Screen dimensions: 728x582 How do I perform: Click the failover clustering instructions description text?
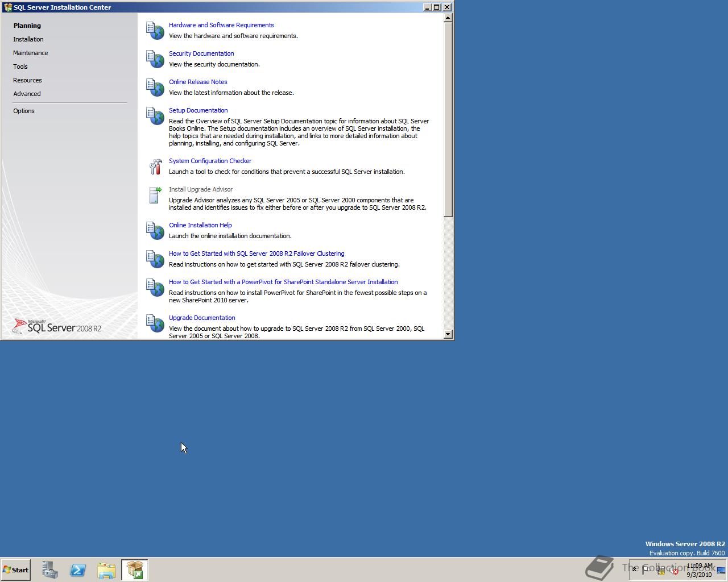284,264
